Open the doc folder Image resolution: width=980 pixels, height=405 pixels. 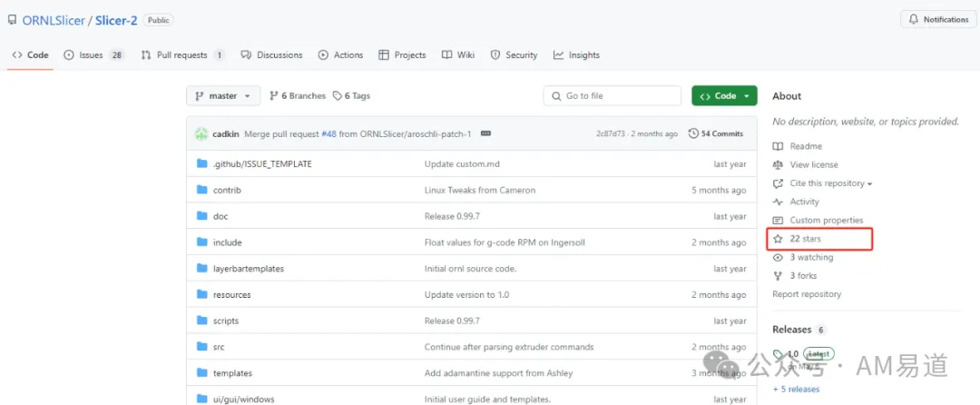point(220,216)
